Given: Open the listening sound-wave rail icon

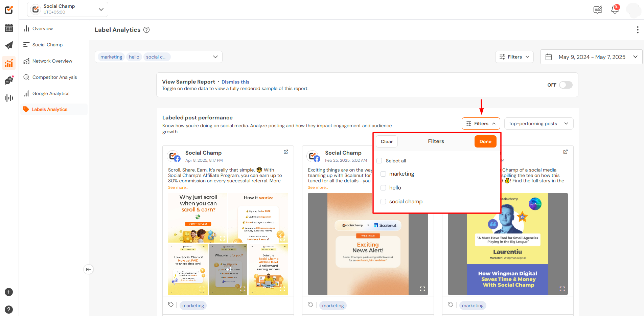Looking at the screenshot, I should click(x=9, y=98).
